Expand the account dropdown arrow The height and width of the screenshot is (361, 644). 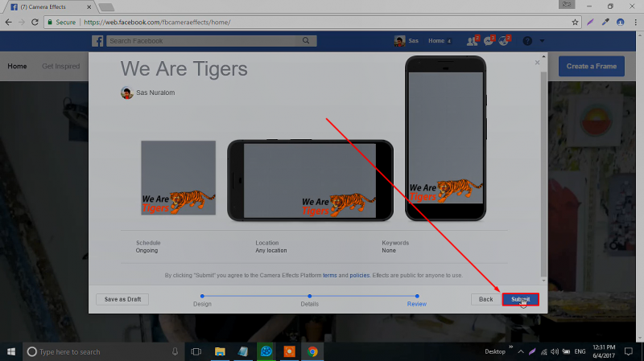pyautogui.click(x=542, y=41)
